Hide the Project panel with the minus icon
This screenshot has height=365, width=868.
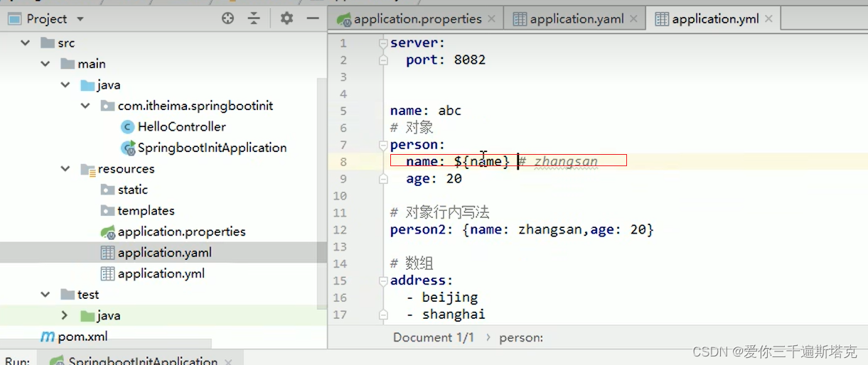pyautogui.click(x=312, y=19)
